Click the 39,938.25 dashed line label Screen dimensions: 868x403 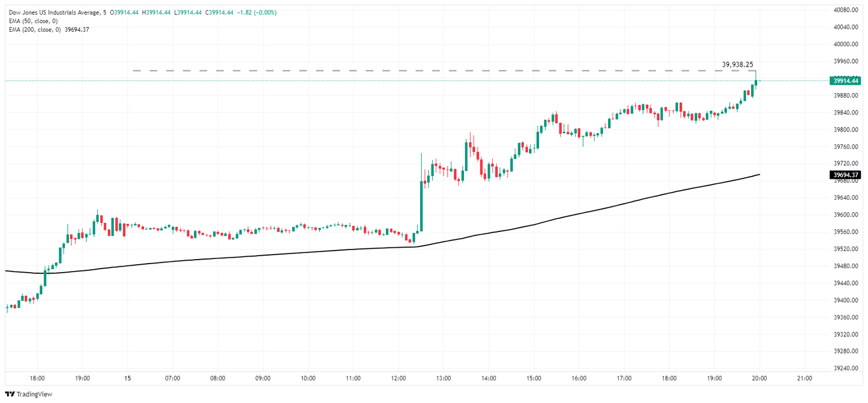coord(737,64)
